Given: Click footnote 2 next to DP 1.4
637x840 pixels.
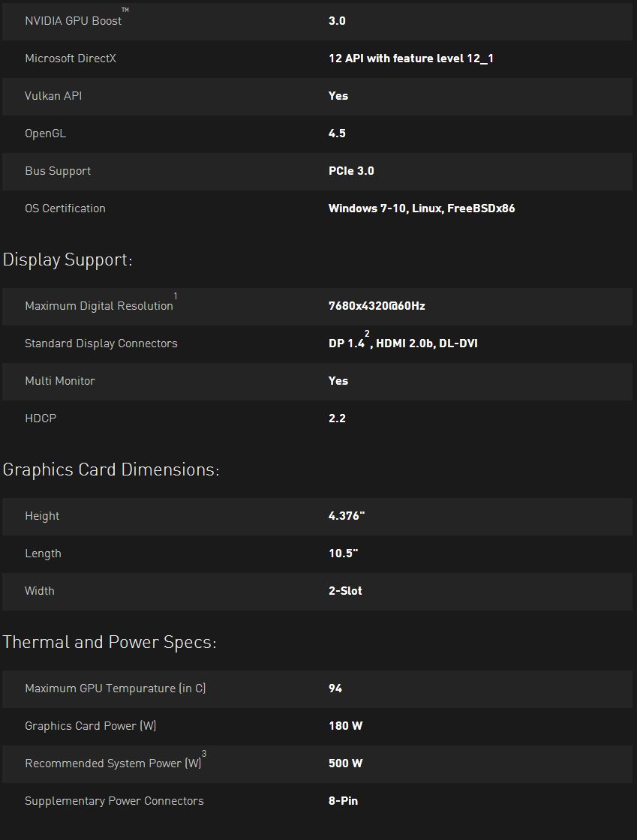Looking at the screenshot, I should (x=367, y=333).
